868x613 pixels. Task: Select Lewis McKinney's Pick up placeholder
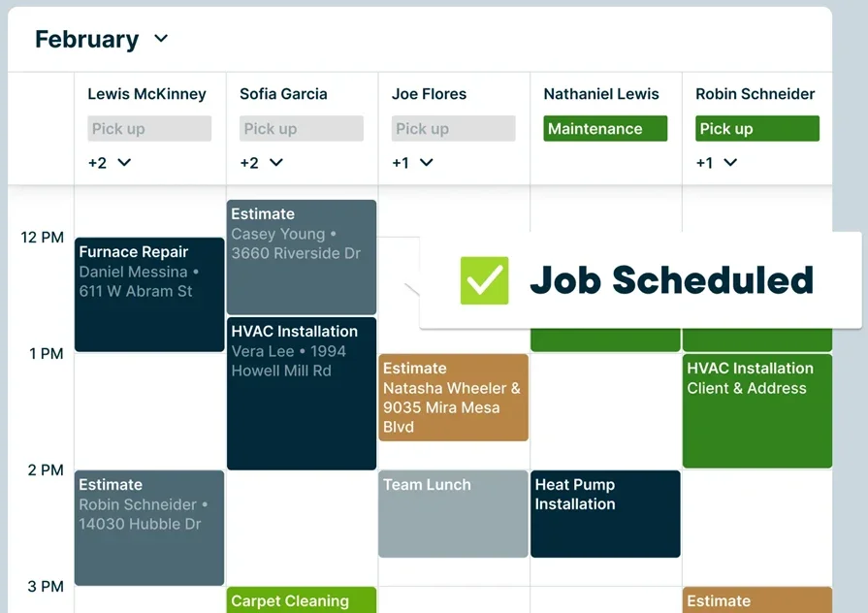[148, 128]
